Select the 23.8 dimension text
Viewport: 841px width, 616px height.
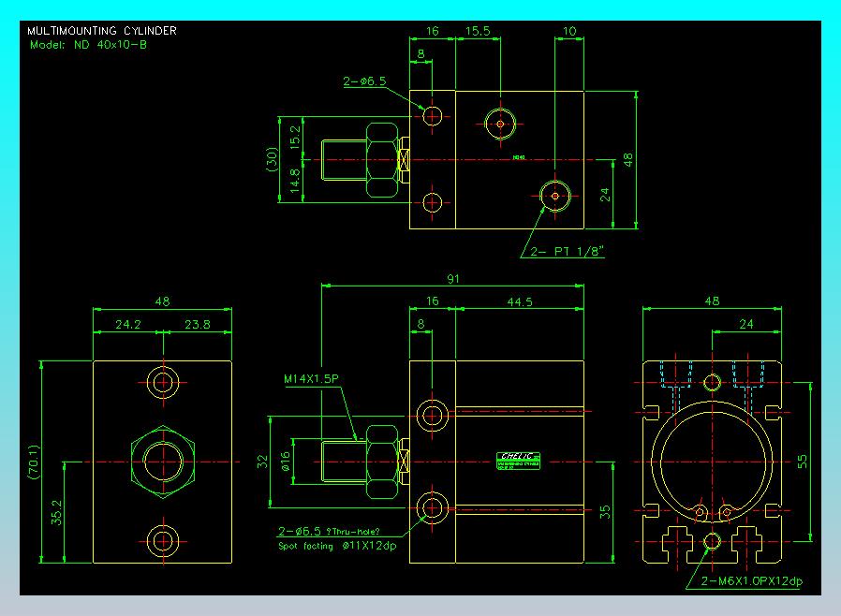198,325
